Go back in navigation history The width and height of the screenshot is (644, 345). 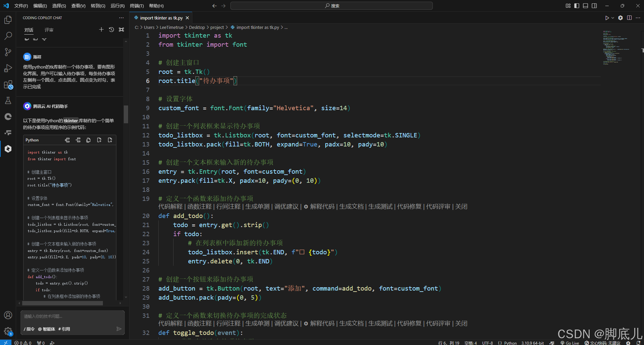point(215,6)
